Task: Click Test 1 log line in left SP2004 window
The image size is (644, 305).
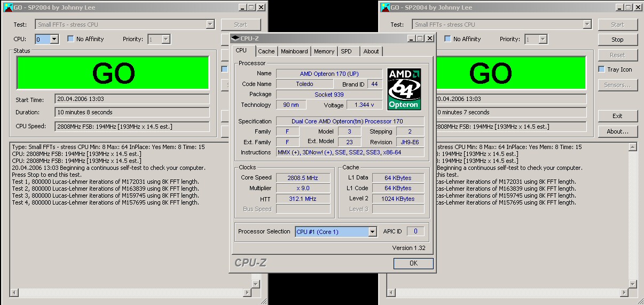Action: (x=105, y=182)
